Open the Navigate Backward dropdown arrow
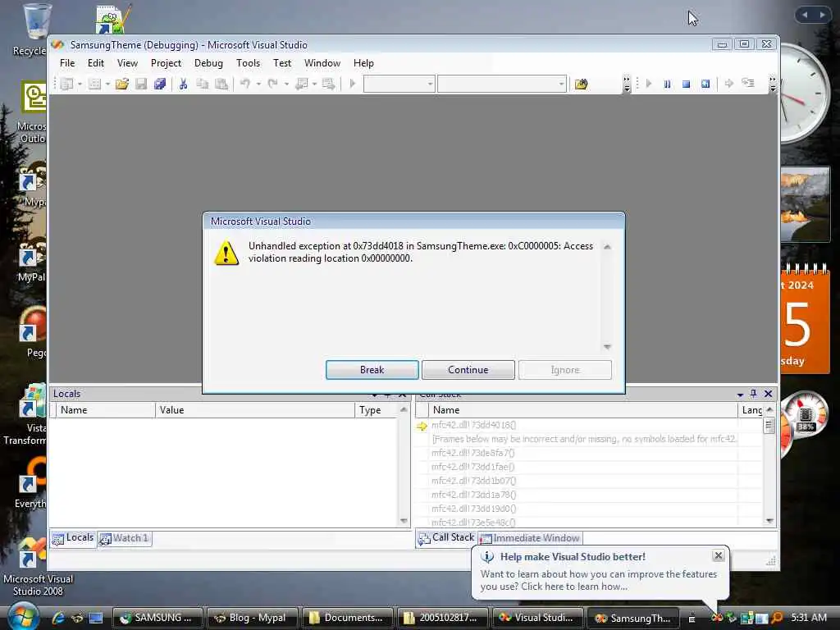Image resolution: width=840 pixels, height=630 pixels. pyautogui.click(x=314, y=84)
